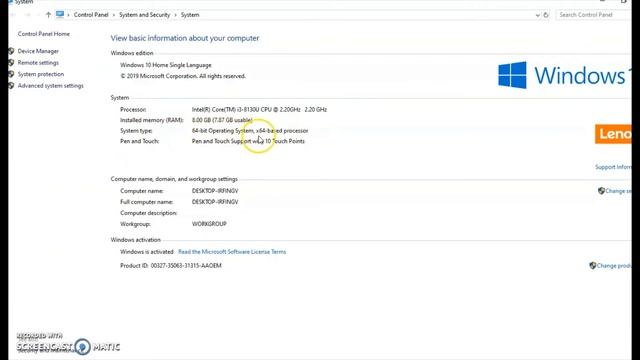Open Advanced system settings link
The width and height of the screenshot is (640, 360).
[51, 86]
